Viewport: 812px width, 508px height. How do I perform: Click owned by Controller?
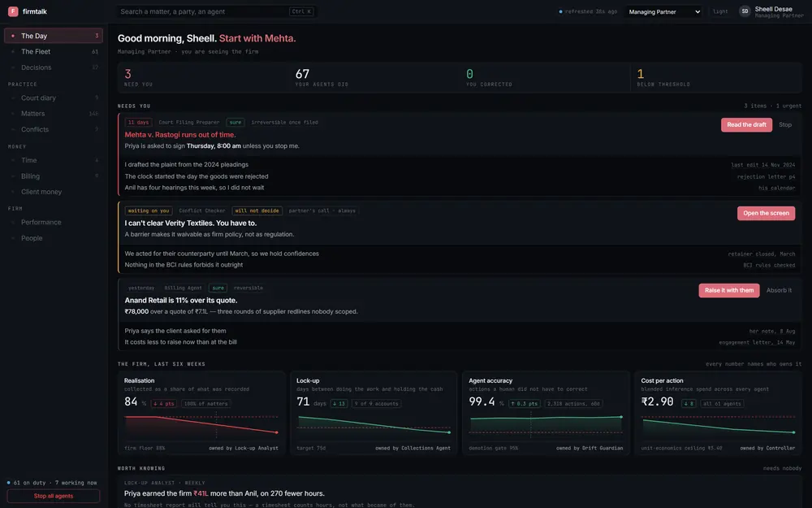click(x=767, y=449)
